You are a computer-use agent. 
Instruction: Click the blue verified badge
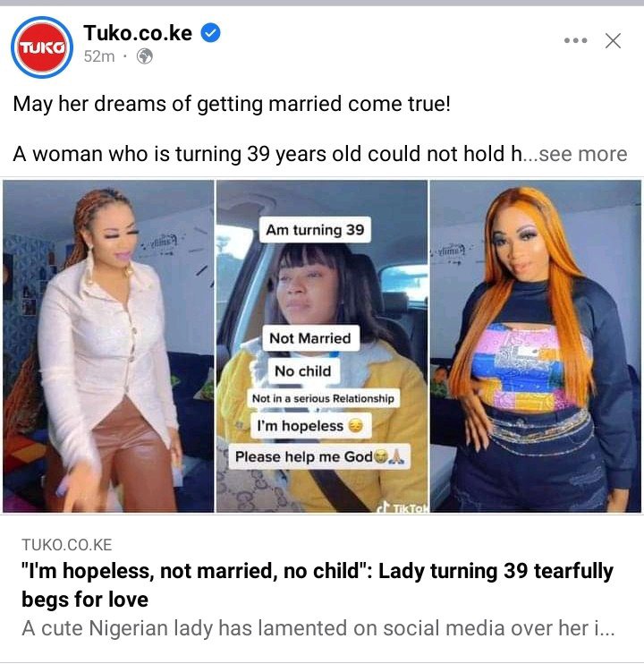[x=210, y=32]
